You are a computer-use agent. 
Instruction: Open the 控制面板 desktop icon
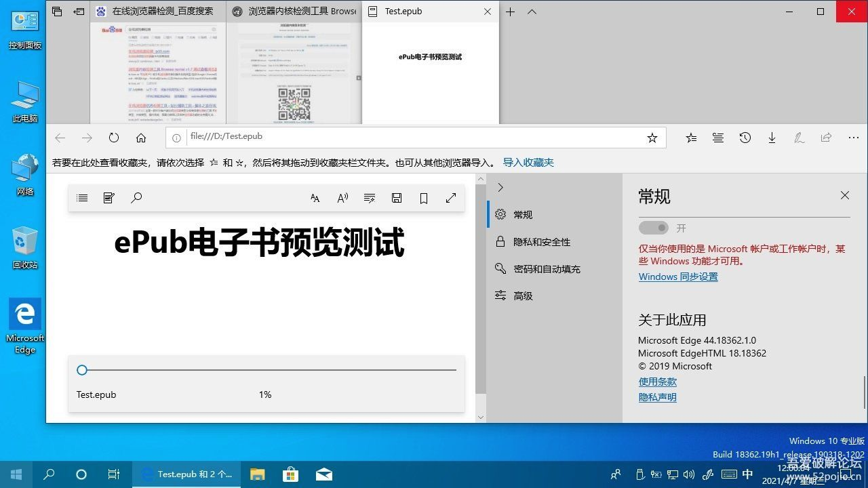25,30
